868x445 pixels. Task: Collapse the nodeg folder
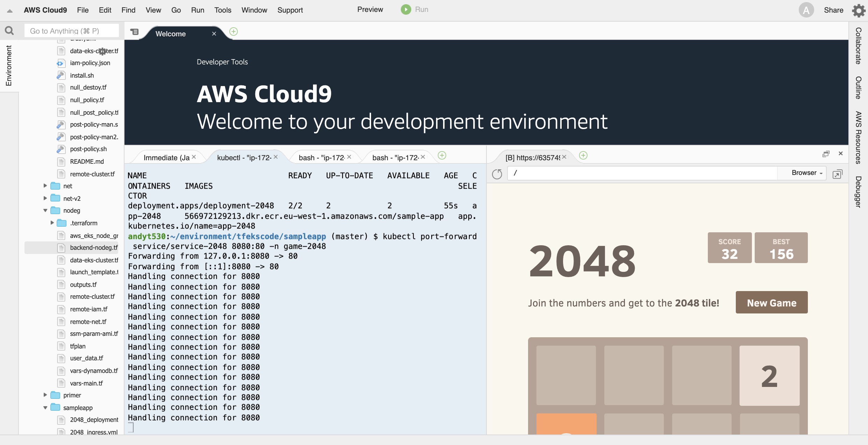45,210
